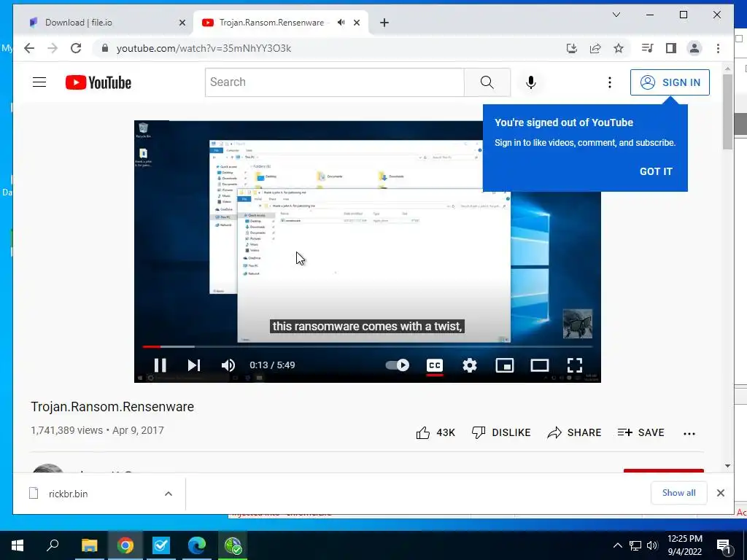Open more actions ellipsis below video

(x=689, y=433)
